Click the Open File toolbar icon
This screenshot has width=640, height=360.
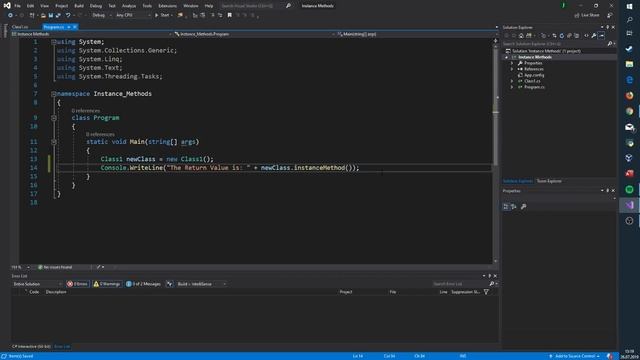click(43, 15)
